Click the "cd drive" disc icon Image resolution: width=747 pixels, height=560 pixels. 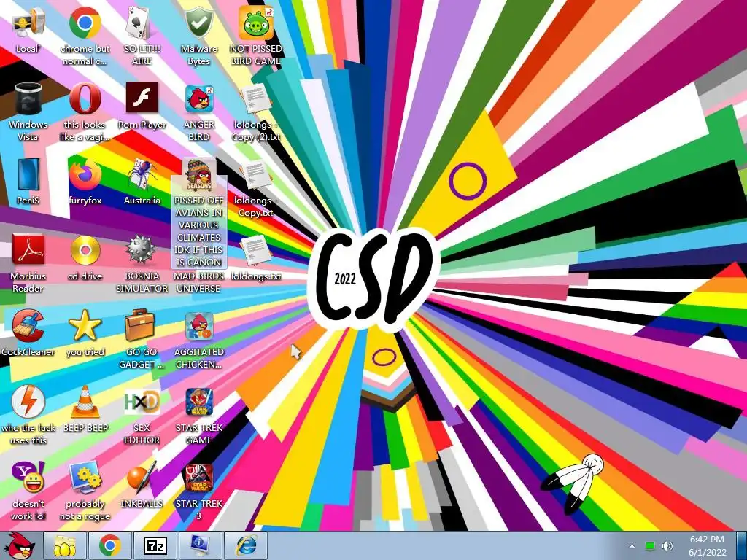85,251
